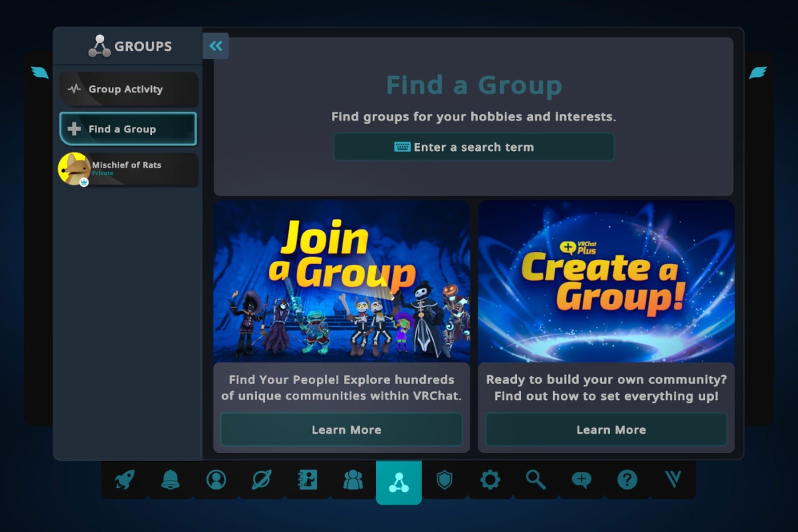Open the Worlds planet icon
Viewport: 798px width, 532px height.
(x=262, y=480)
